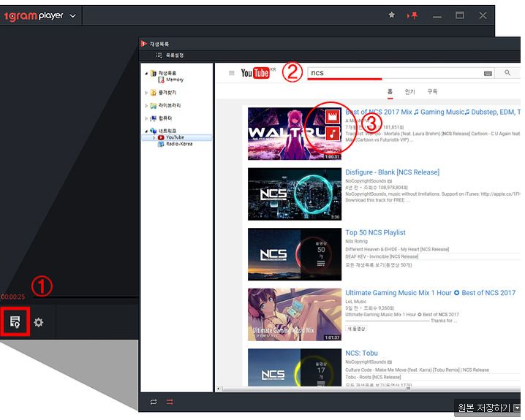Click DEAF KEV - Invincible [NCS Release] entry

click(382, 256)
